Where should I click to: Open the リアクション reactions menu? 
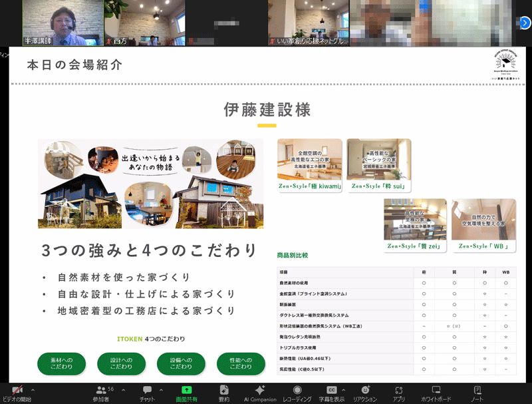(x=365, y=393)
